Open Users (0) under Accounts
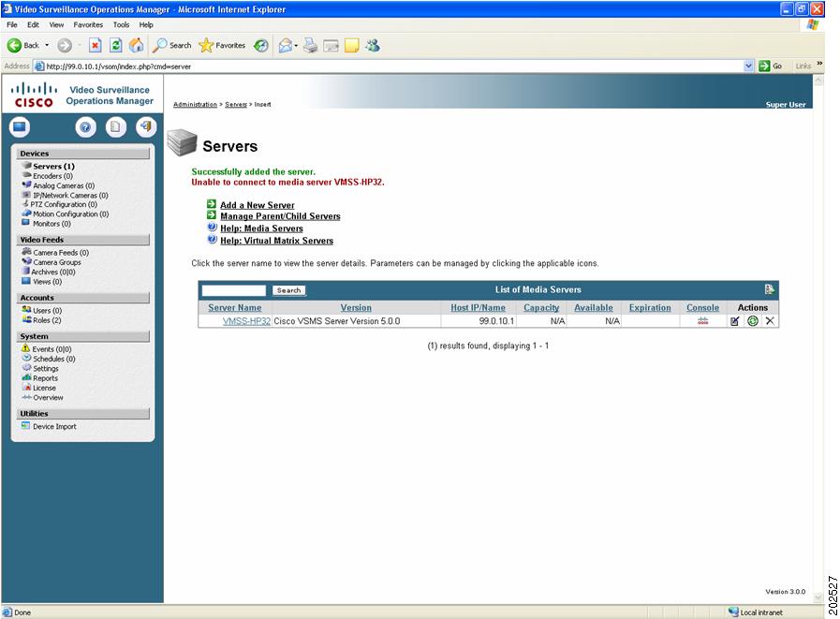Image resolution: width=840 pixels, height=619 pixels. [x=47, y=310]
